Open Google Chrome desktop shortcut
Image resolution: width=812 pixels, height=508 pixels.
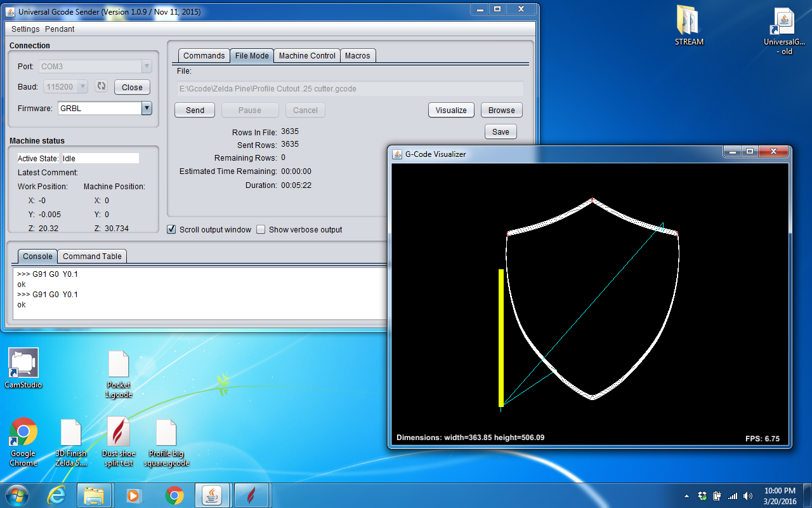tap(23, 443)
